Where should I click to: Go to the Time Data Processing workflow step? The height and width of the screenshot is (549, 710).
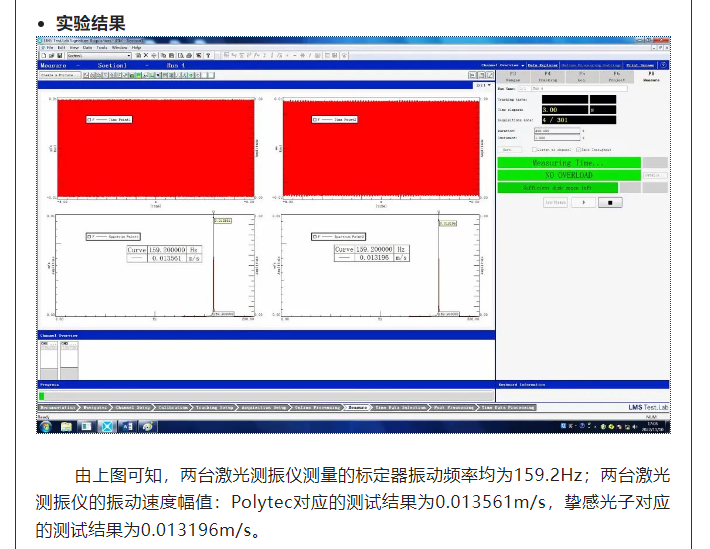509,408
